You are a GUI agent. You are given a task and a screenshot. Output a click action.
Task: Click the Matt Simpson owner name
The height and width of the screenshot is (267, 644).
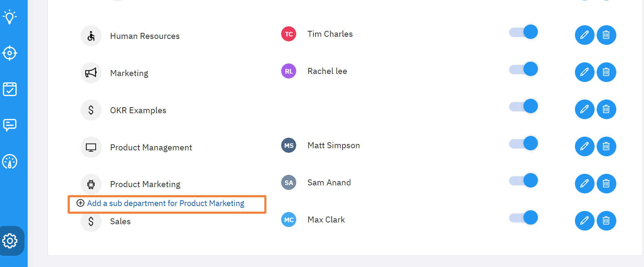coord(333,145)
